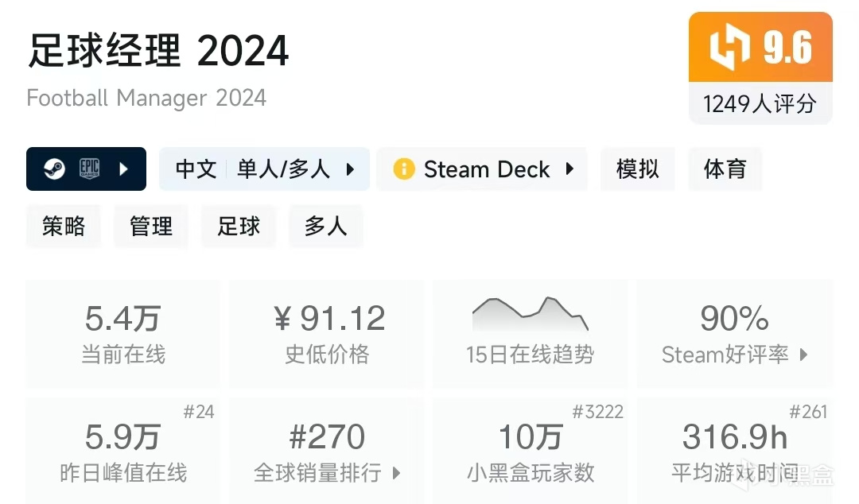The image size is (859, 504).
Task: Expand Steam Deck compatibility details
Action: [x=569, y=169]
